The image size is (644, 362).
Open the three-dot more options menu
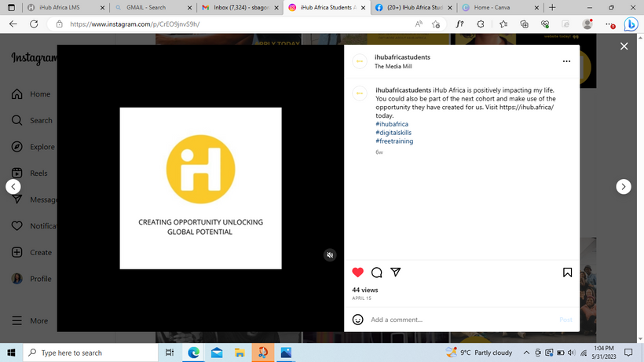click(566, 60)
